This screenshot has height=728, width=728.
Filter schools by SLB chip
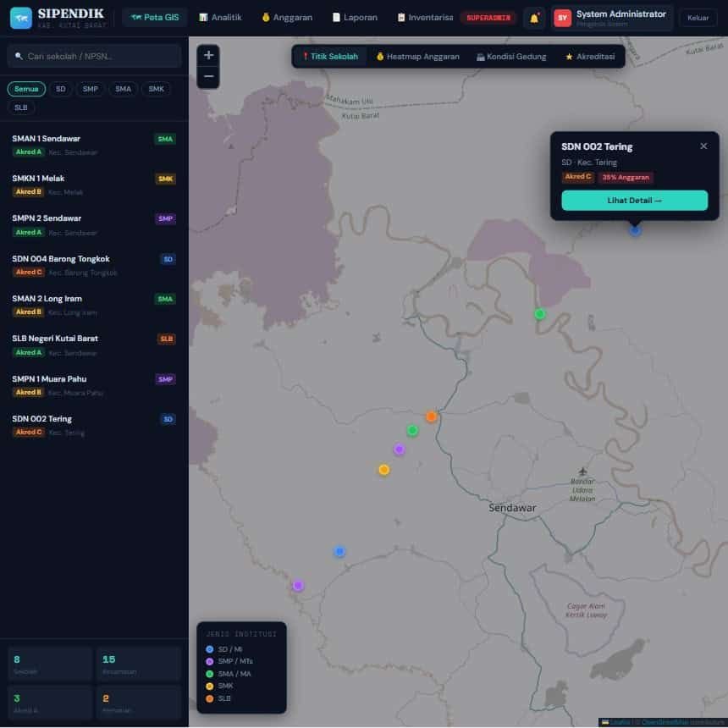click(x=21, y=108)
